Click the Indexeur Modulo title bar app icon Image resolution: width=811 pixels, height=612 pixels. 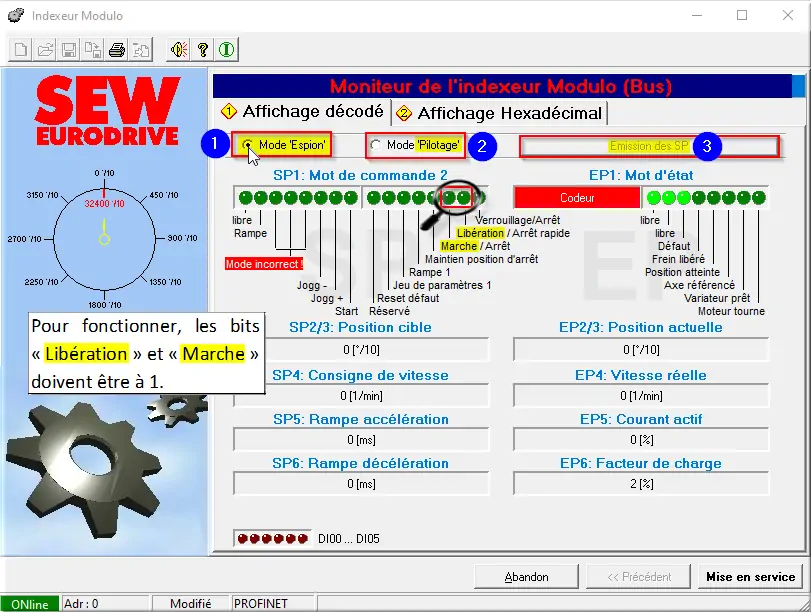click(16, 16)
